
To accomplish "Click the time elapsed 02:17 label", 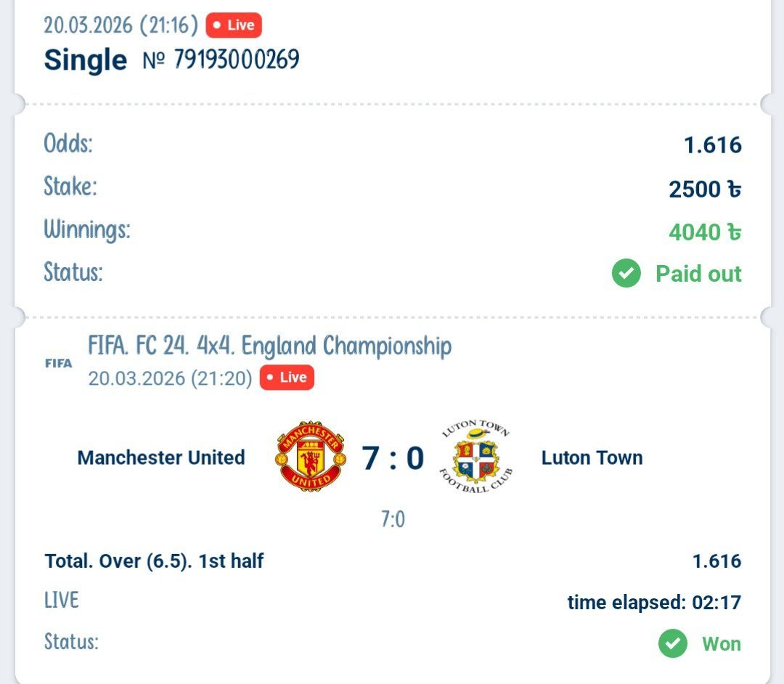I will coord(654,602).
